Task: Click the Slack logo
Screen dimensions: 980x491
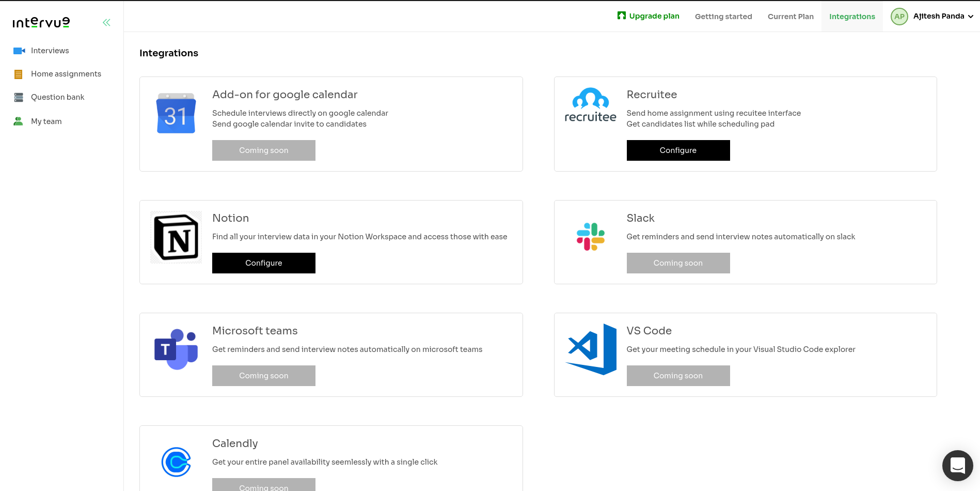Action: (590, 237)
